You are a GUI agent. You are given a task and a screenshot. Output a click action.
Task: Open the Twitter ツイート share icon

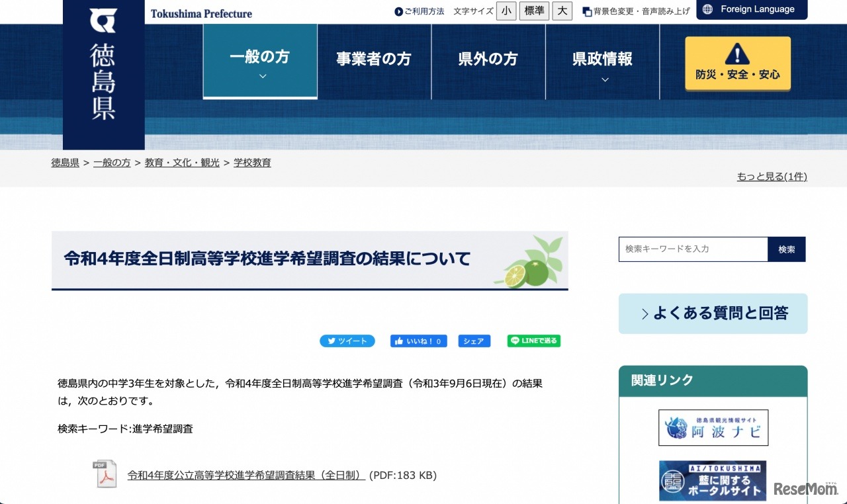[331, 341]
